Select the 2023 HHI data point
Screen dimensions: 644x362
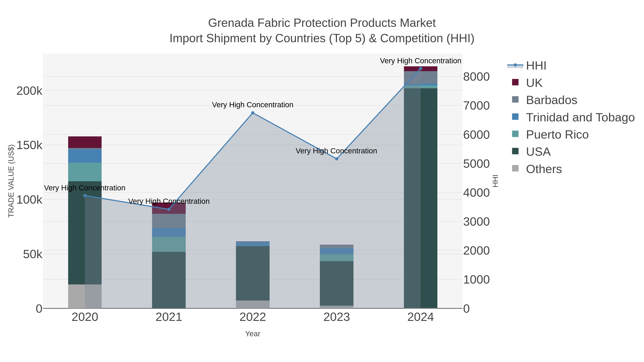pos(337,159)
